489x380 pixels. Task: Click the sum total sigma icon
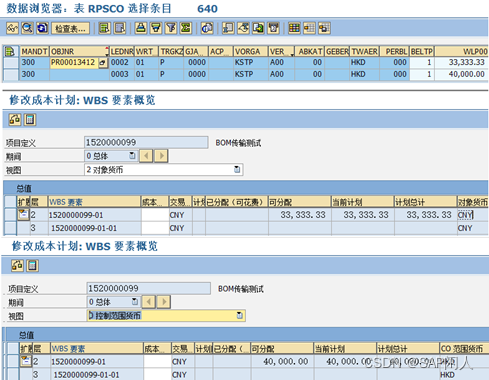[186, 28]
